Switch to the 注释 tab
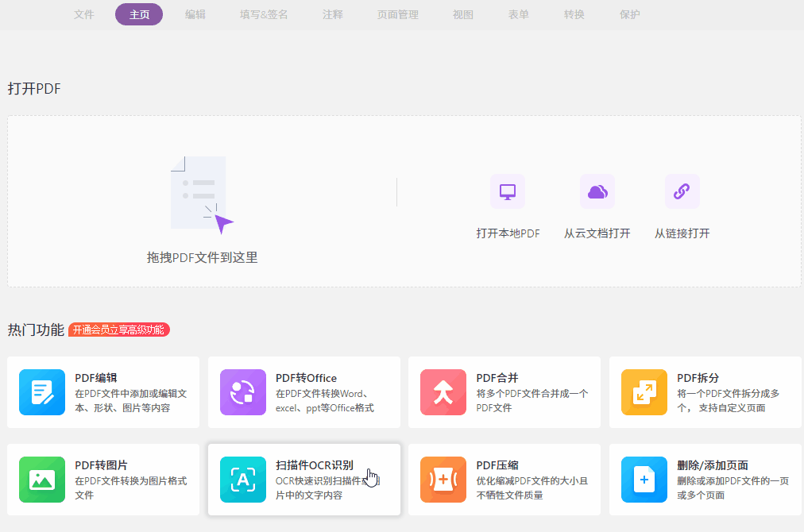Image resolution: width=804 pixels, height=532 pixels. (332, 14)
